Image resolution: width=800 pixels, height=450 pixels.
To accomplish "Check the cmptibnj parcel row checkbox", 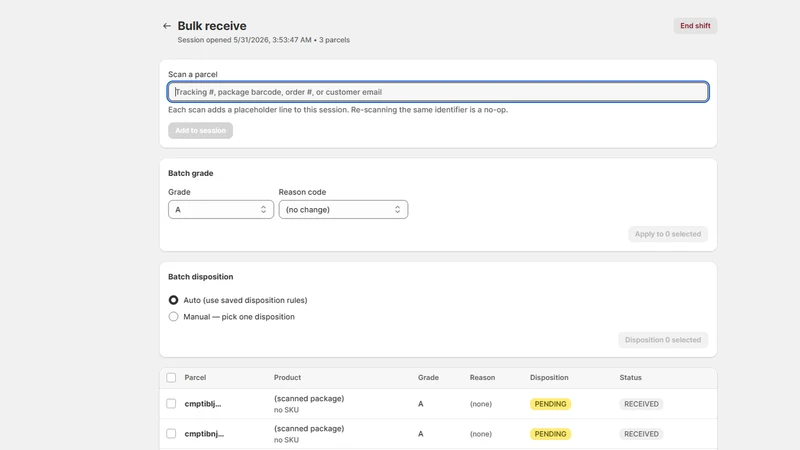I will pyautogui.click(x=171, y=434).
